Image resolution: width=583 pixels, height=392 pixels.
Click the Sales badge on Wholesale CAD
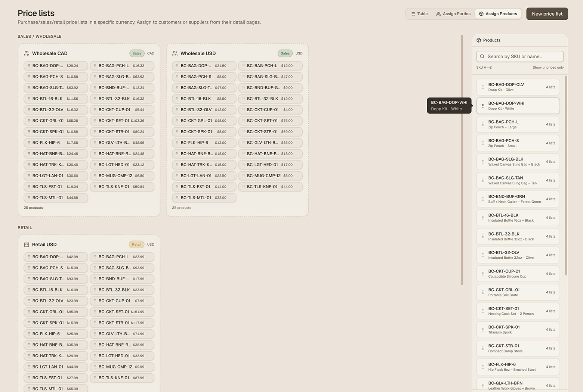click(137, 53)
